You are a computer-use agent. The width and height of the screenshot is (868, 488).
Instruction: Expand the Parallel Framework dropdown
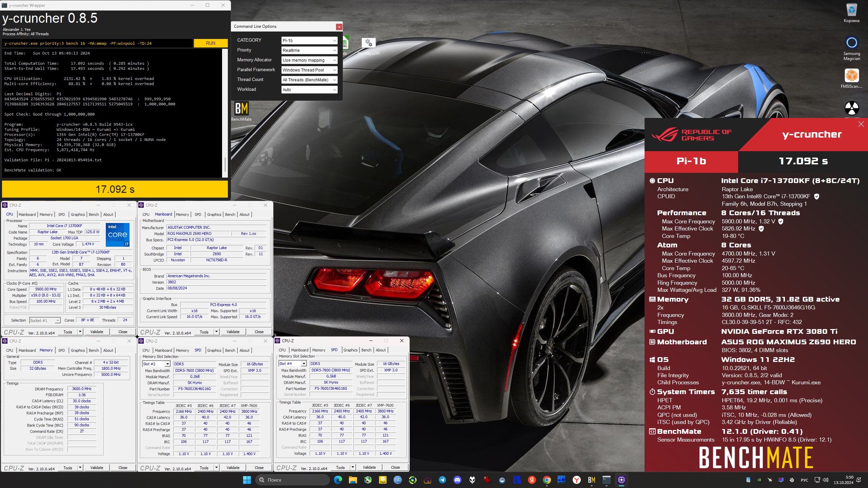tap(309, 70)
